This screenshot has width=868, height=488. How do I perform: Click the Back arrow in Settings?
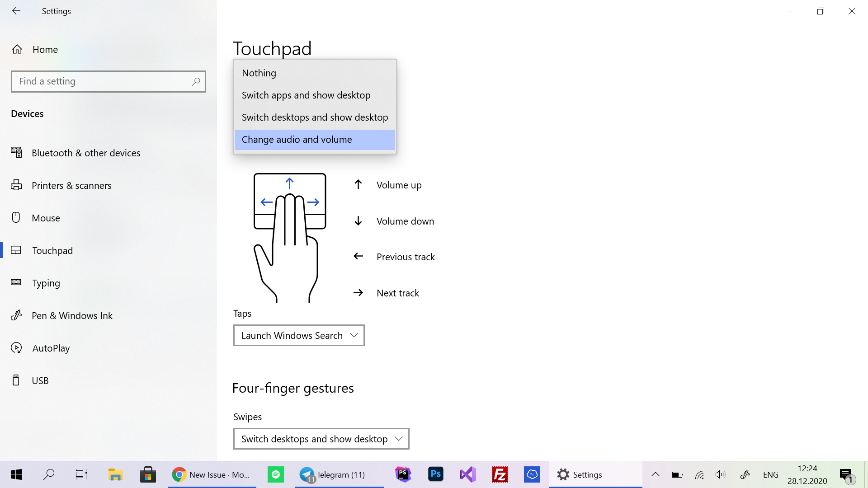[16, 11]
